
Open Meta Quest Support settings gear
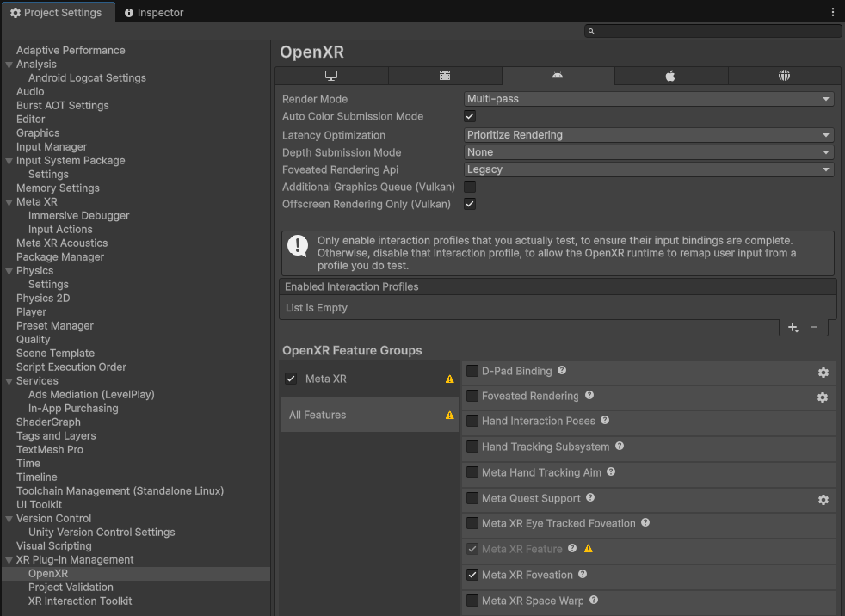click(823, 500)
